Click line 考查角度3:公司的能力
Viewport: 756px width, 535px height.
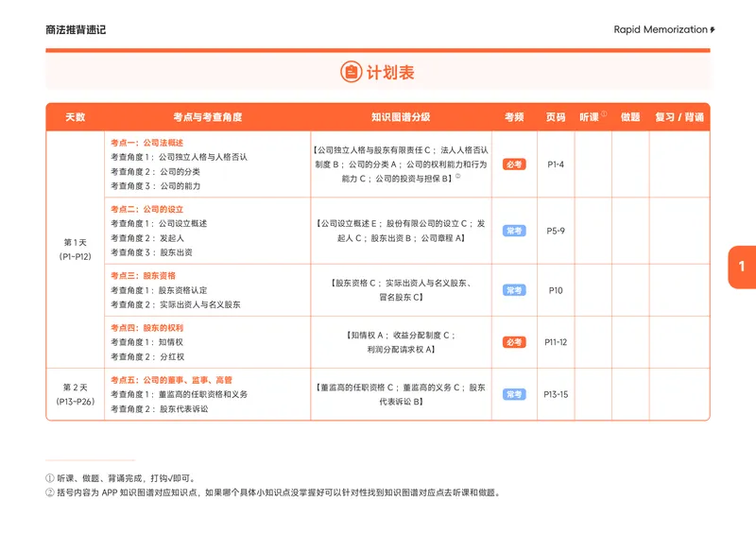155,186
